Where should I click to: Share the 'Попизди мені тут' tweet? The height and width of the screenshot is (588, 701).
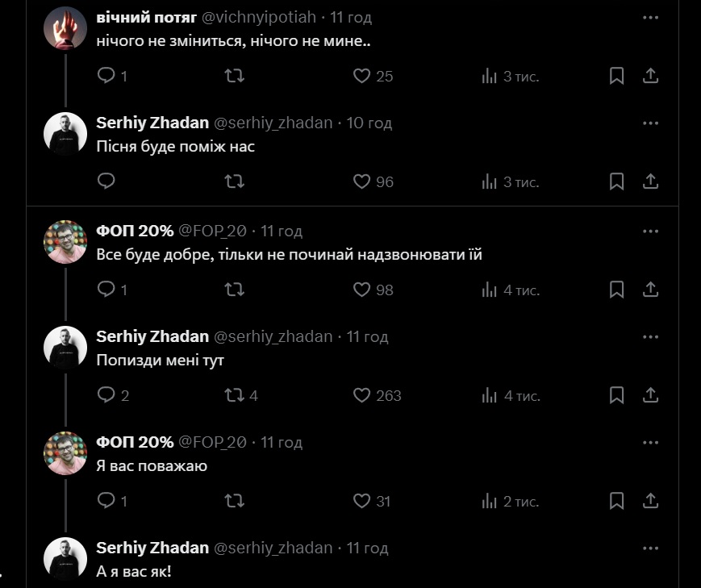click(x=651, y=395)
